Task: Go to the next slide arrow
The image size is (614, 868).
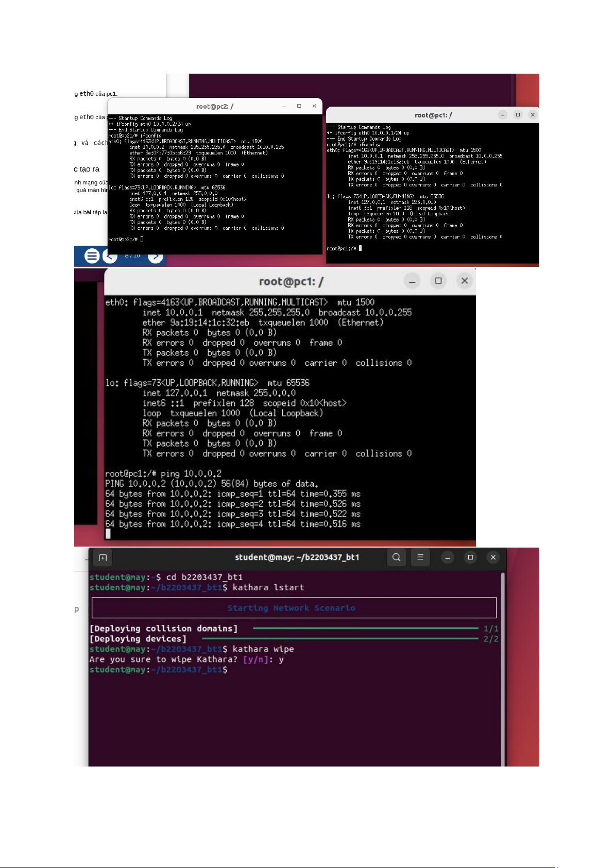Action: click(155, 257)
